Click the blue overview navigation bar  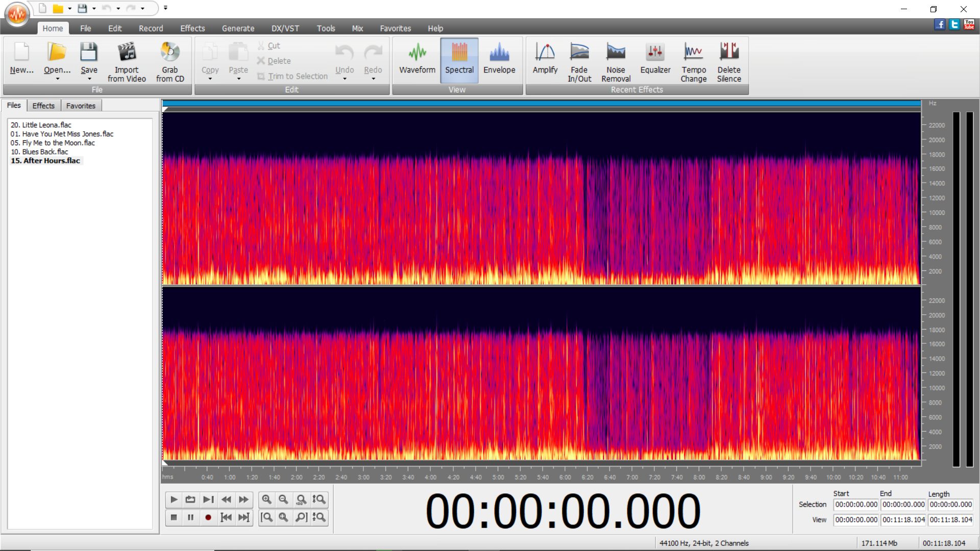click(541, 104)
